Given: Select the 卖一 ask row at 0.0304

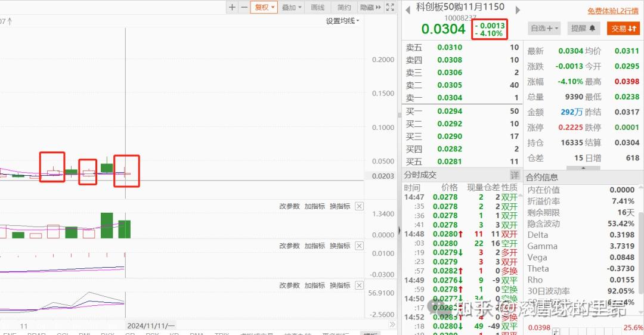Looking at the screenshot, I should pyautogui.click(x=462, y=98).
